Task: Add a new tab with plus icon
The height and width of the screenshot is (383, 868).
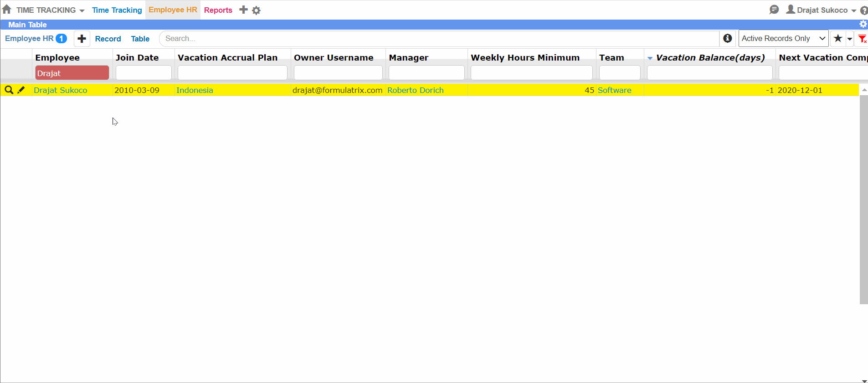Action: click(x=244, y=10)
